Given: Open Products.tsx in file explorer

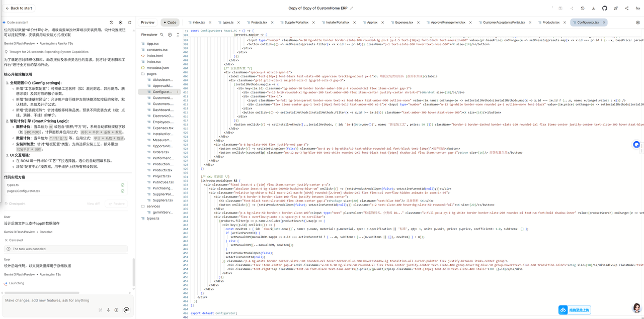Looking at the screenshot, I should pos(163,170).
